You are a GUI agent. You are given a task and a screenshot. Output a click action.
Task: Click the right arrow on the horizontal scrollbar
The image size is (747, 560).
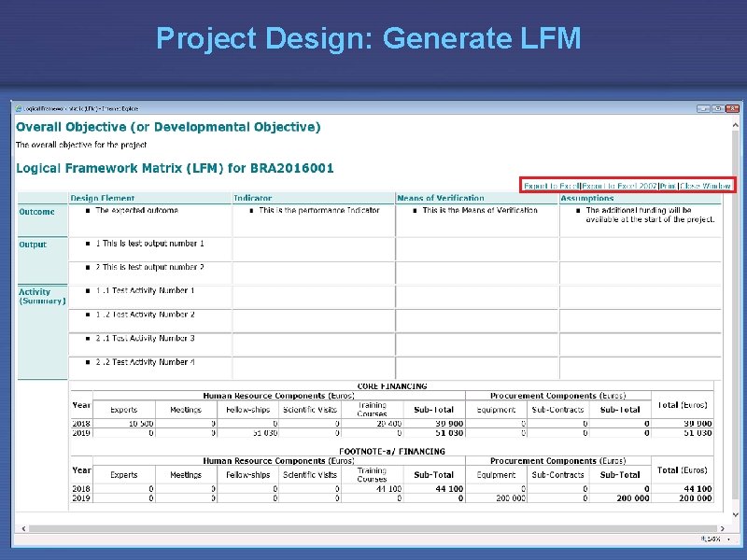722,528
